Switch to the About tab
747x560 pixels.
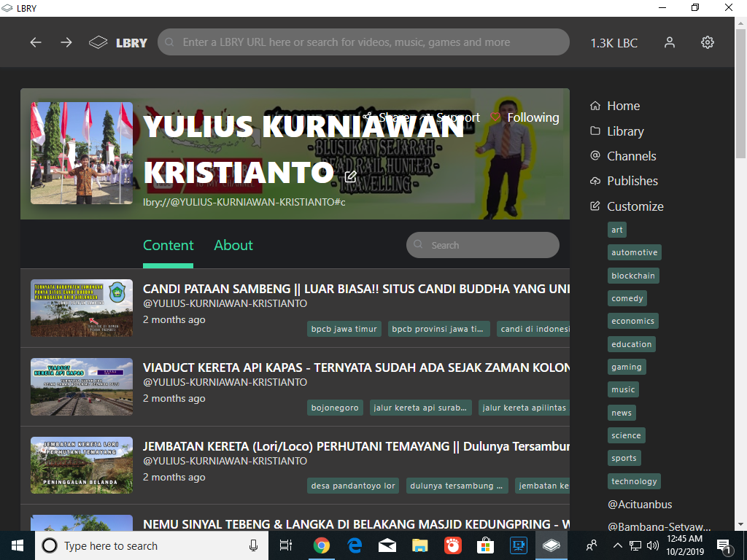[233, 245]
